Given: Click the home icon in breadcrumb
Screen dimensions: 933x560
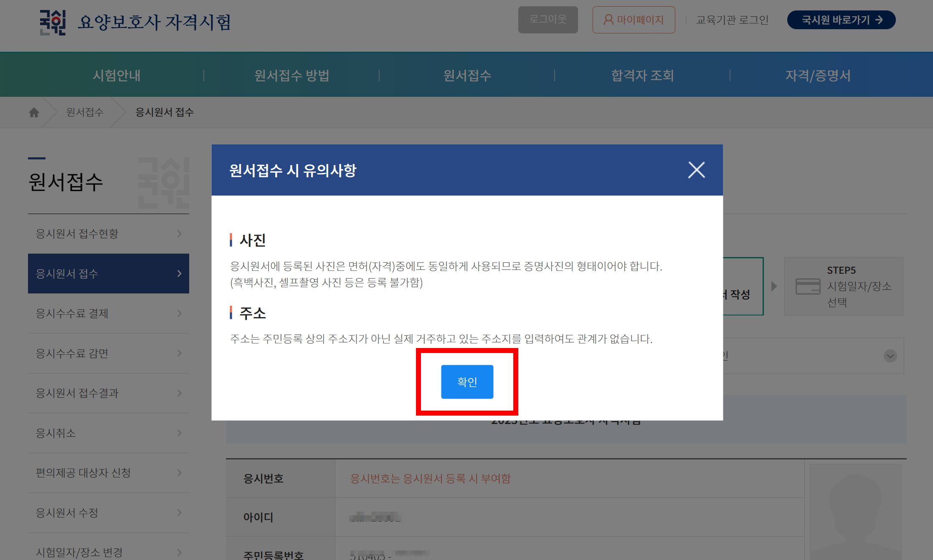Looking at the screenshot, I should [x=34, y=112].
